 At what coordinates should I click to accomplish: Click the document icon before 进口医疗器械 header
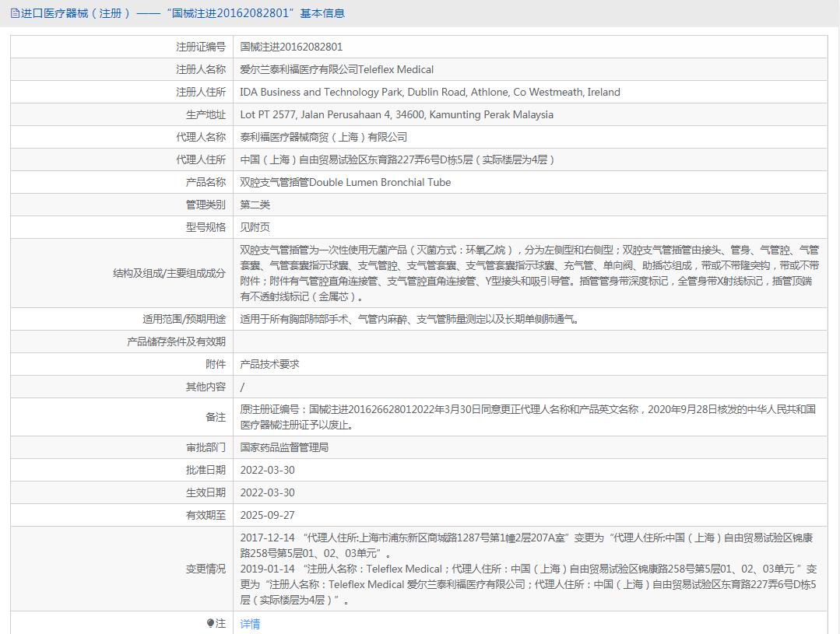point(15,13)
